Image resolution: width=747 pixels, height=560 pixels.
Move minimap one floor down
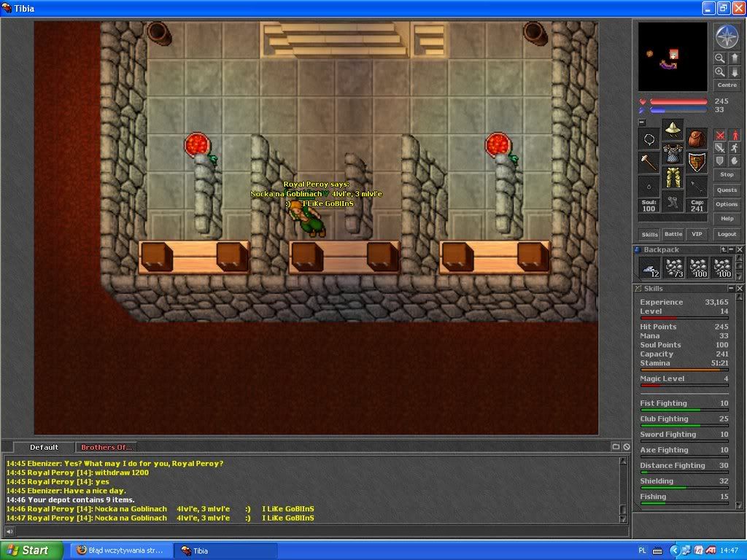[734, 72]
